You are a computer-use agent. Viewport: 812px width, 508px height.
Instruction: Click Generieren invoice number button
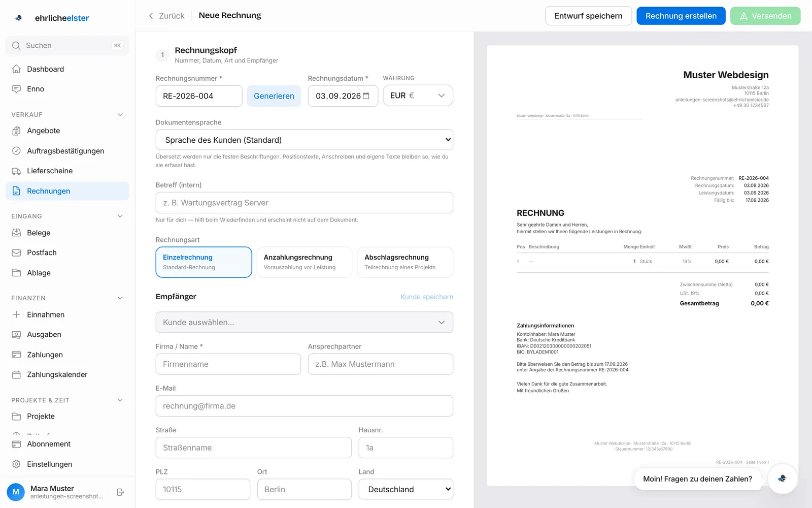[x=274, y=96]
